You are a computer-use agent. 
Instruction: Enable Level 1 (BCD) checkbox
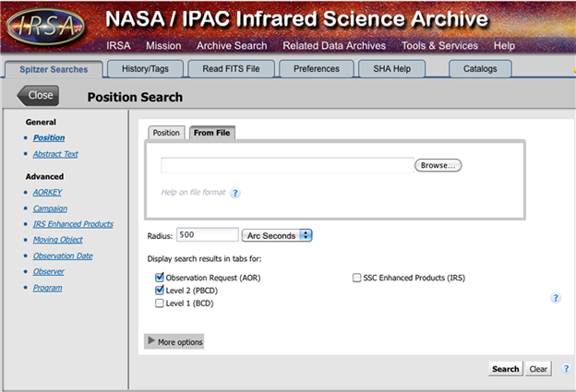pos(159,303)
